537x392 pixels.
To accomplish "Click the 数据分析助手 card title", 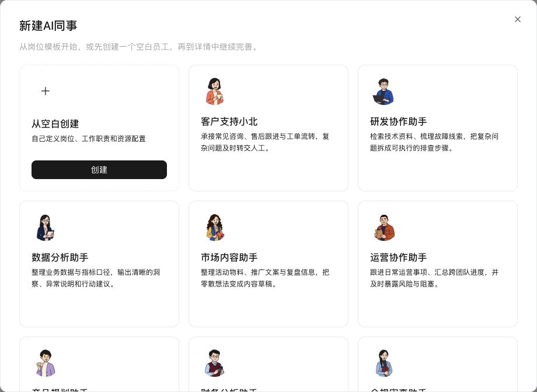I will coord(60,257).
